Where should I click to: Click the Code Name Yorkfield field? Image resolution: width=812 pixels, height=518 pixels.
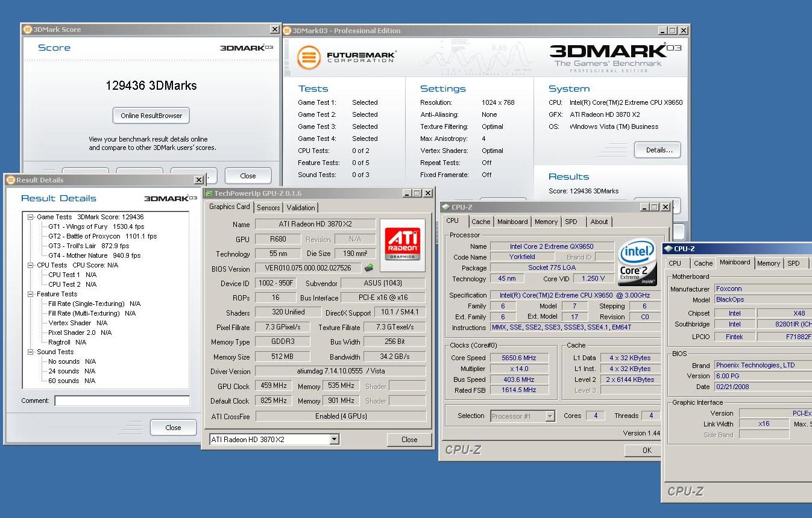pyautogui.click(x=521, y=257)
